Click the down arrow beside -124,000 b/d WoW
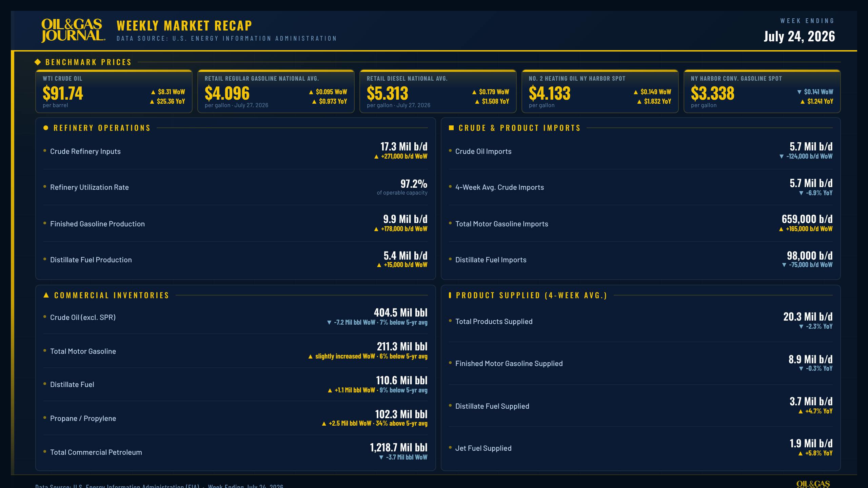The height and width of the screenshot is (488, 868). [x=782, y=157]
